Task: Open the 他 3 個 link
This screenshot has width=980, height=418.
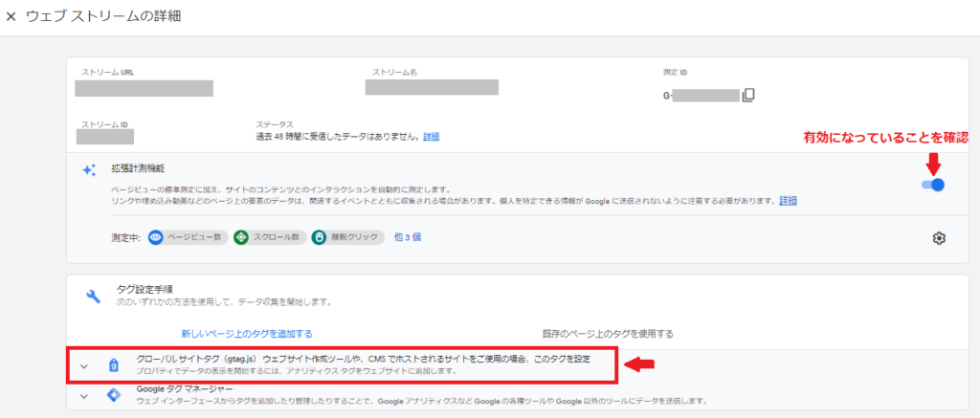Action: [408, 237]
